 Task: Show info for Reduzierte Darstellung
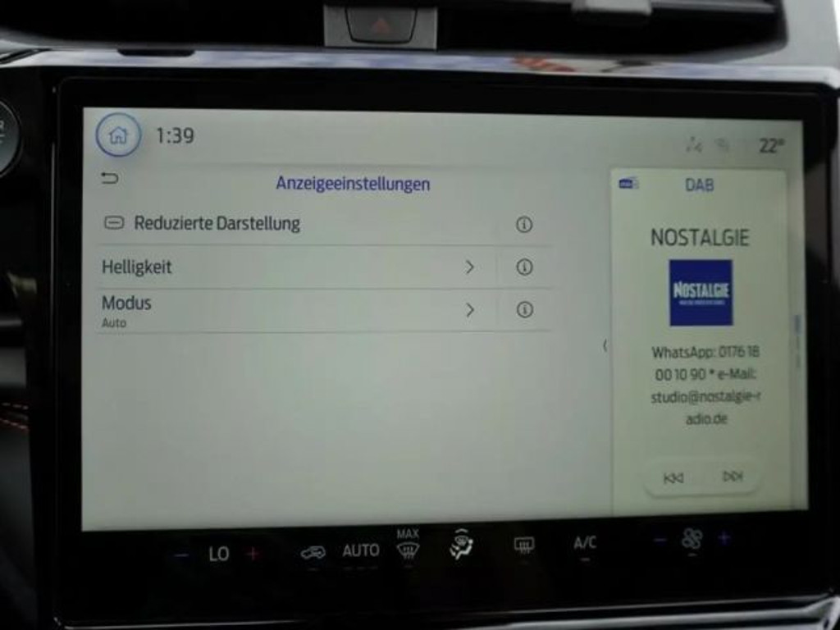pos(524,224)
